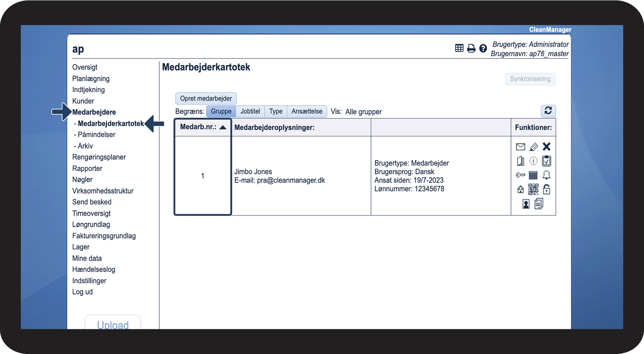Open Send besked in the sidebar
Screen dimensions: 644x354
(x=92, y=202)
